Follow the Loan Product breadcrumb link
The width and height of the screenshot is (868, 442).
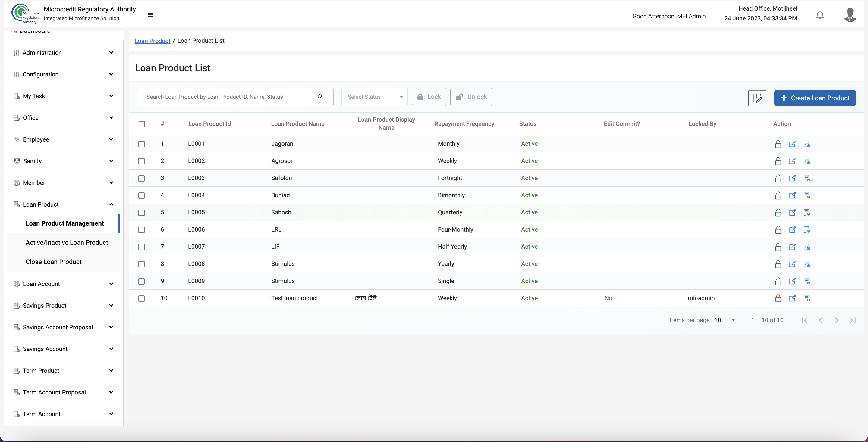point(152,41)
